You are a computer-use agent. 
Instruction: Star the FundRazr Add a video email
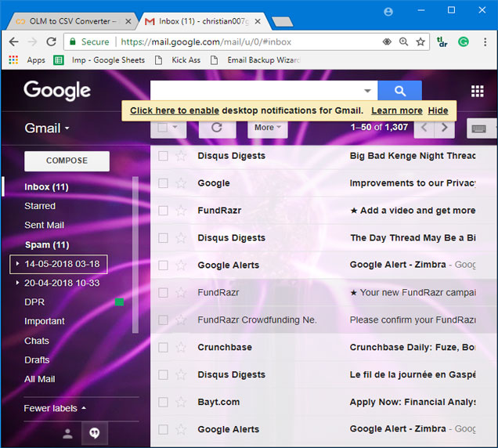coord(181,211)
